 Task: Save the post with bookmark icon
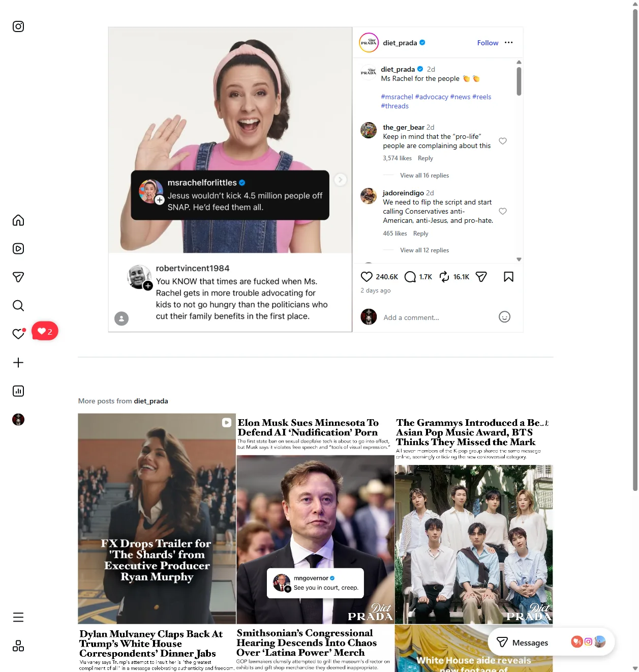pos(508,277)
